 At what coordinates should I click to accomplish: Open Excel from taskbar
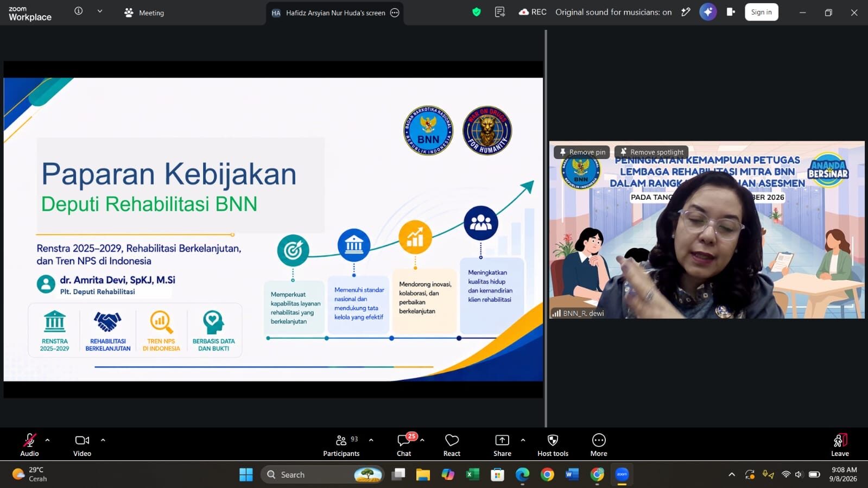[x=472, y=474]
